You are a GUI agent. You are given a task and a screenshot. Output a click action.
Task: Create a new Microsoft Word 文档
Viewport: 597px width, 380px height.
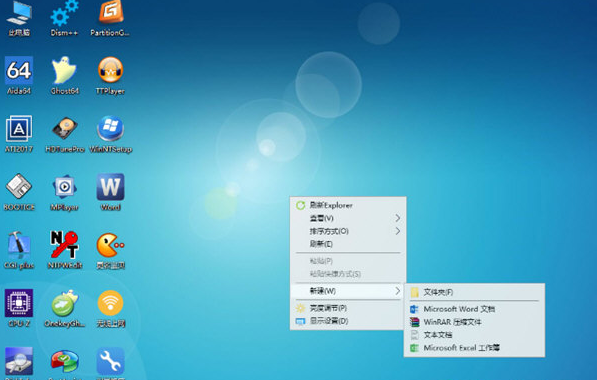click(x=474, y=309)
